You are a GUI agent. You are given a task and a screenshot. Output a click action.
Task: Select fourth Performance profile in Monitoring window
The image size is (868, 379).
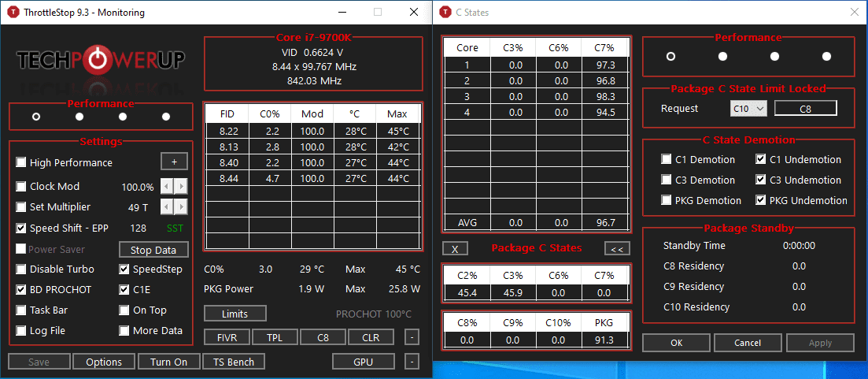click(x=165, y=117)
